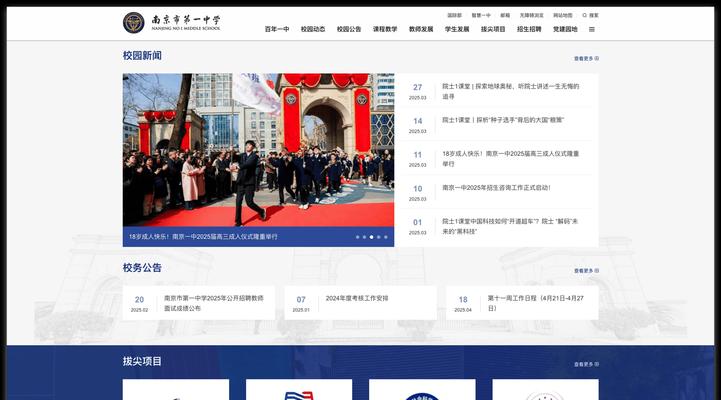Select the third (active) carousel dot
Image resolution: width=721 pixels, height=400 pixels.
(x=372, y=237)
